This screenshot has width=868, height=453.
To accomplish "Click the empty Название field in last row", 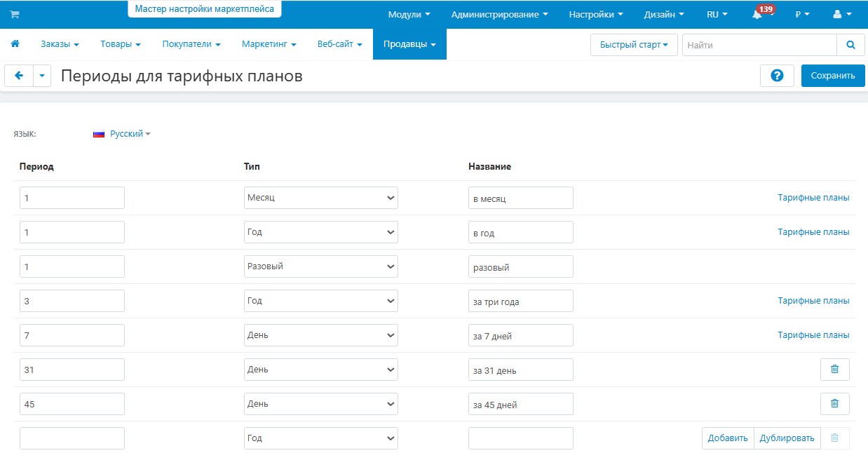I will pos(521,438).
